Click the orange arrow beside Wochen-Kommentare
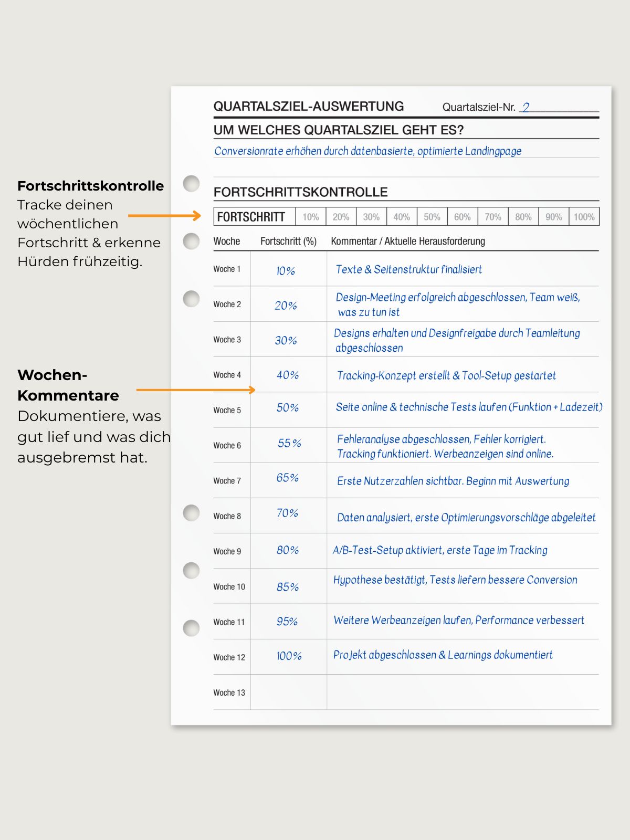Image resolution: width=630 pixels, height=840 pixels. [x=195, y=390]
